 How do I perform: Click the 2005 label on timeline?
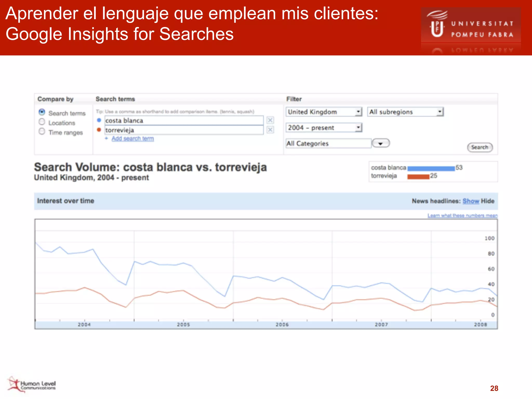183,325
